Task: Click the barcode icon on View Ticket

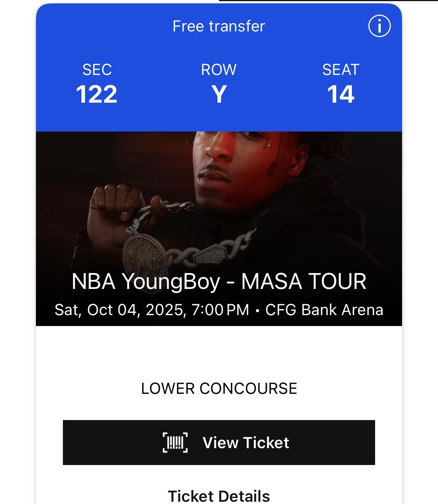Action: point(175,443)
